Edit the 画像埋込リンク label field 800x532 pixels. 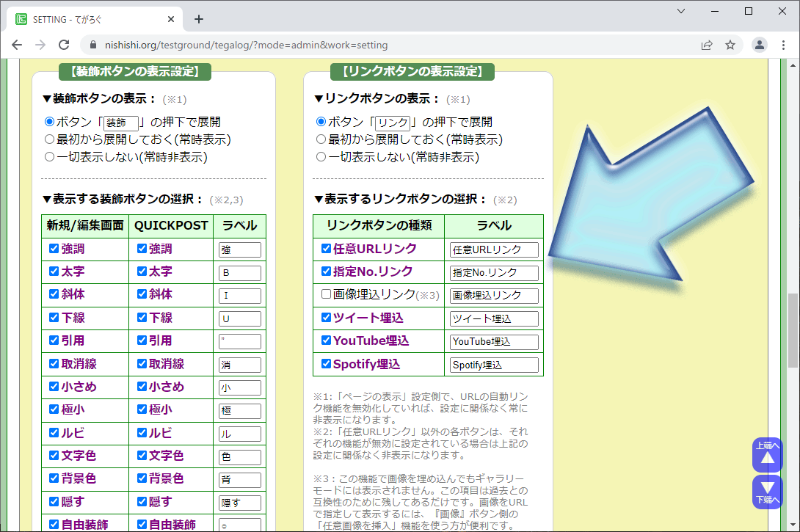494,296
